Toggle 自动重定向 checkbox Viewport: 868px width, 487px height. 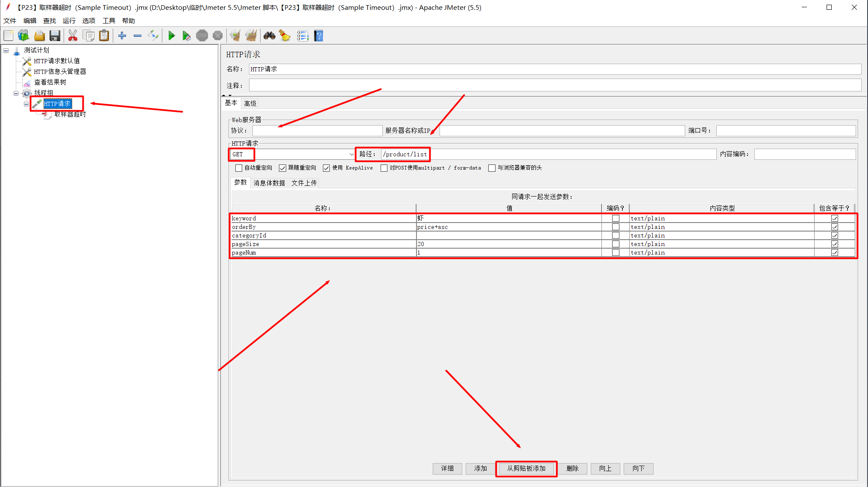pos(239,168)
